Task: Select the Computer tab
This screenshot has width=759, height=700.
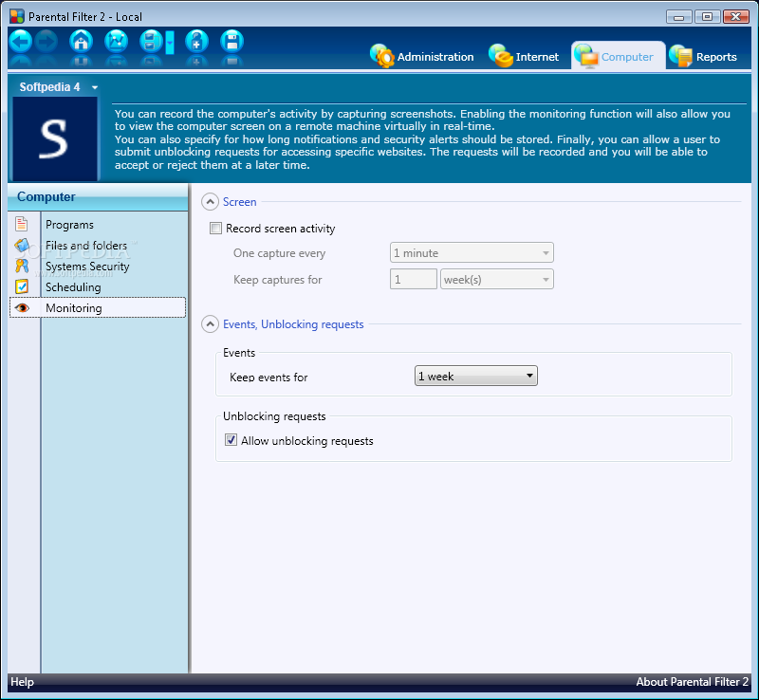Action: 619,56
